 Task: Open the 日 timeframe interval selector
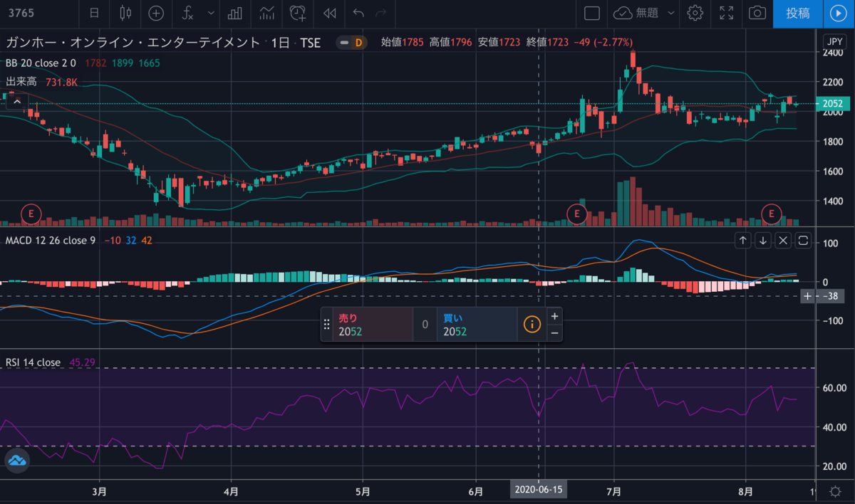95,13
